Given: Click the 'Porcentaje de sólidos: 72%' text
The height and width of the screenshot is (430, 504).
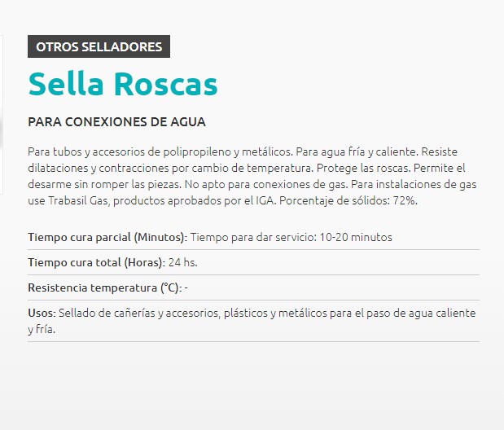Looking at the screenshot, I should coord(348,200).
